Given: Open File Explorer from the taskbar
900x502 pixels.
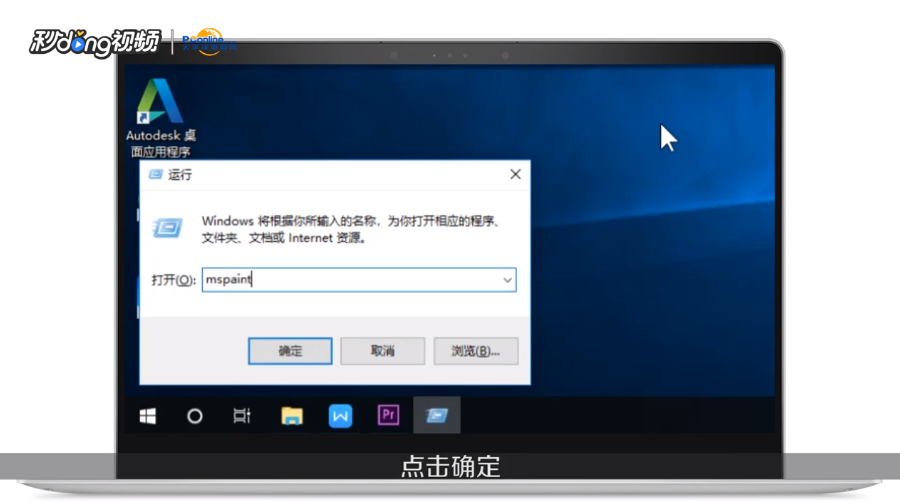Looking at the screenshot, I should 292,415.
